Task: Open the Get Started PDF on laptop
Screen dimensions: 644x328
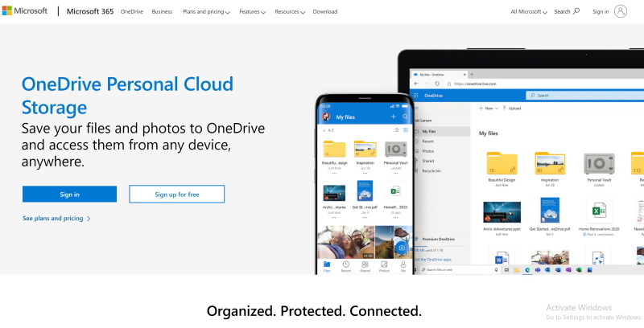Action: tap(550, 211)
